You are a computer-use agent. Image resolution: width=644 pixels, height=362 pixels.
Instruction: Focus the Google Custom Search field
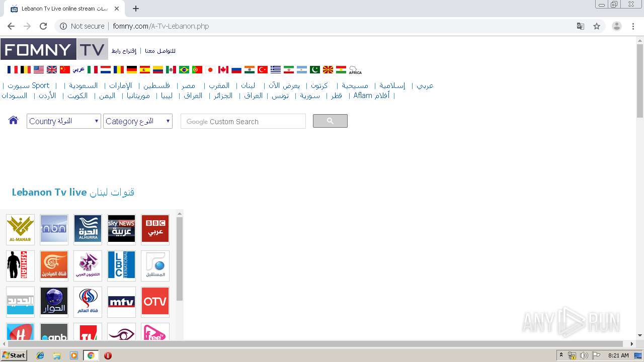tap(243, 121)
